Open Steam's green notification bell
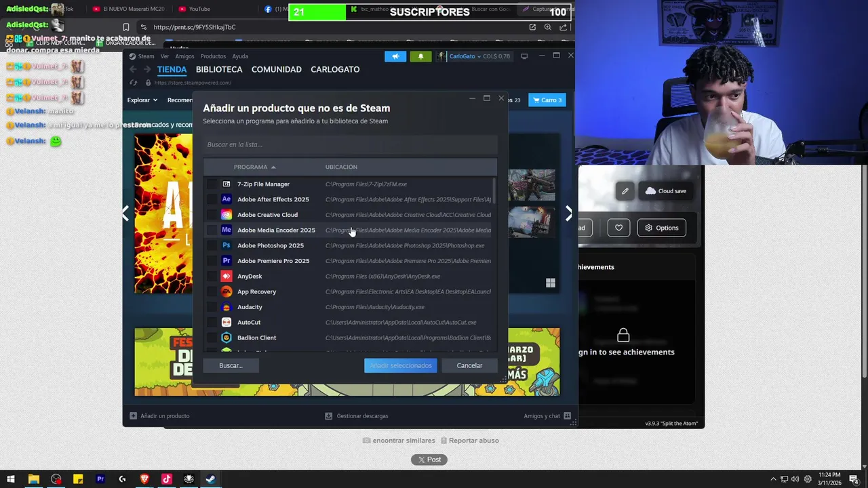868x488 pixels. pos(420,56)
